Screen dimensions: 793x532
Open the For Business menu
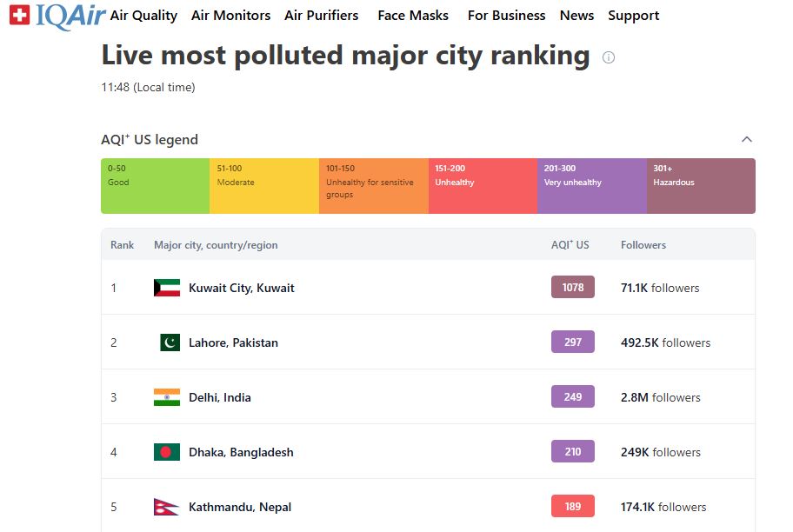(x=506, y=16)
